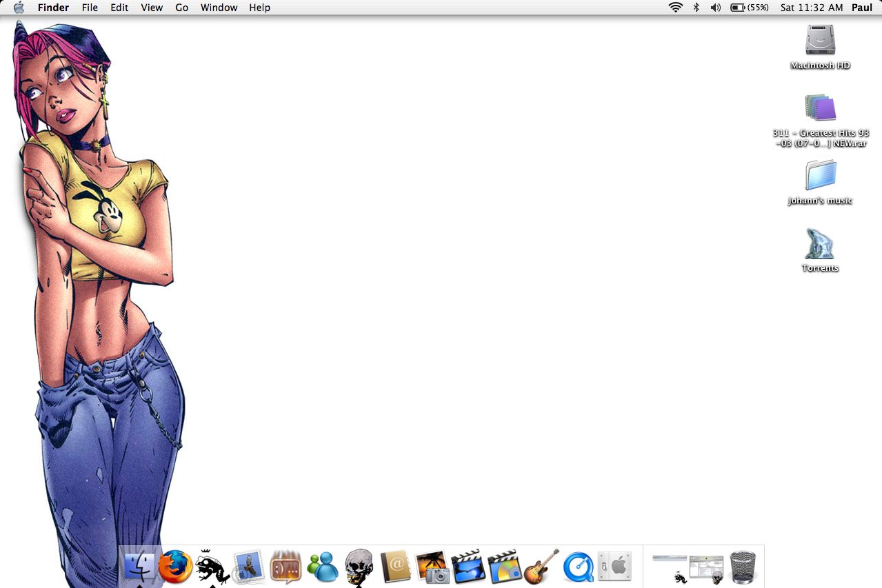
Task: Open the Window menu
Action: point(219,8)
